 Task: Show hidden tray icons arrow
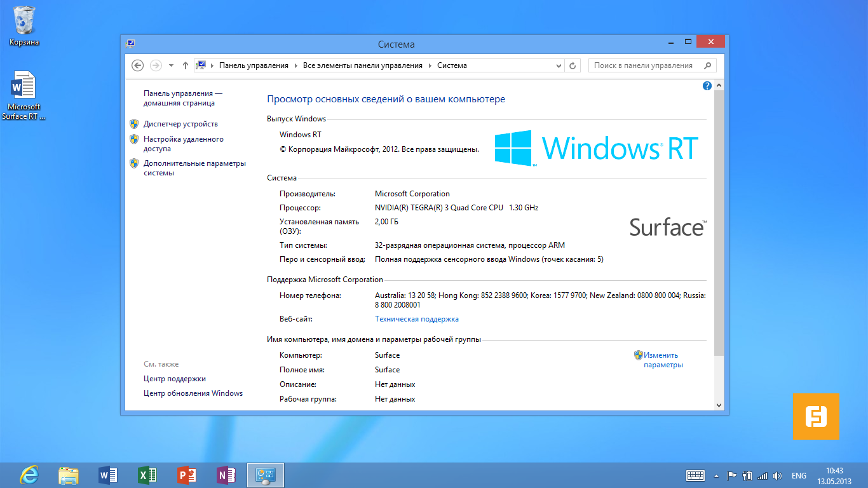[x=717, y=475]
